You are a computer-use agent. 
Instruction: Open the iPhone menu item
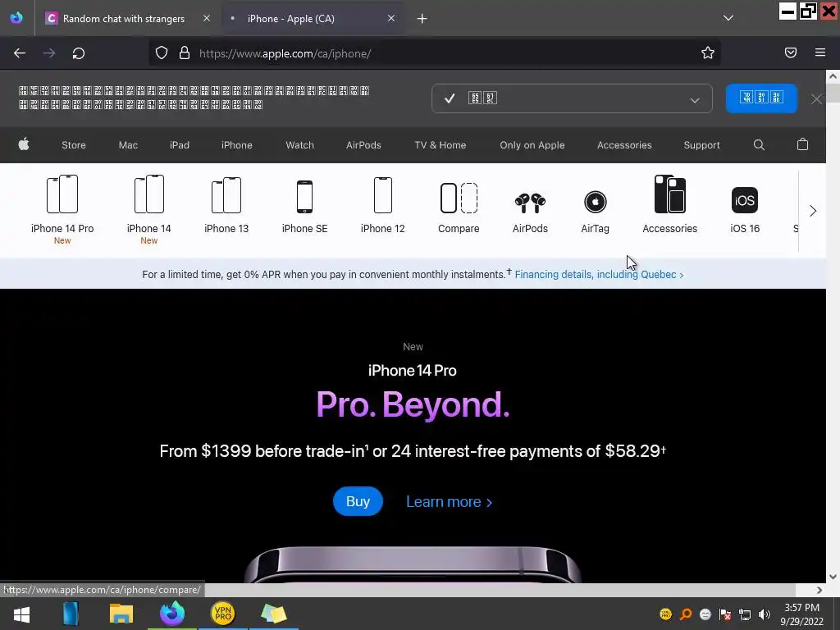pos(237,145)
